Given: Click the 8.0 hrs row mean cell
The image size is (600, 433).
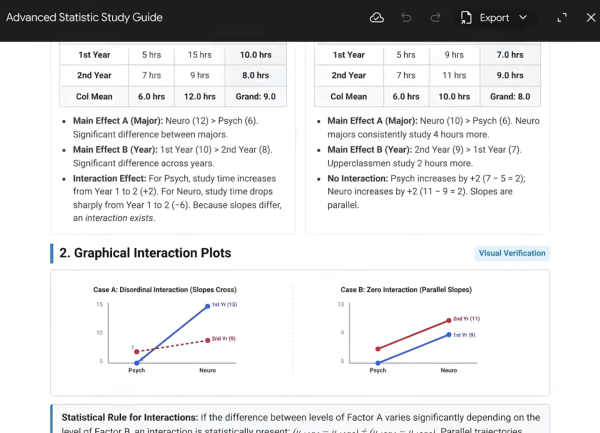Looking at the screenshot, I should (256, 75).
